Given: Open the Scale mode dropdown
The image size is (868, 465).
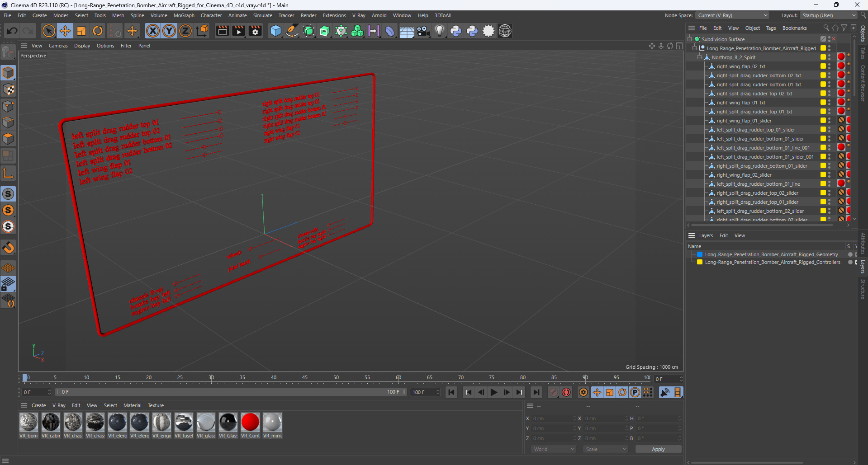Looking at the screenshot, I should click(x=606, y=449).
